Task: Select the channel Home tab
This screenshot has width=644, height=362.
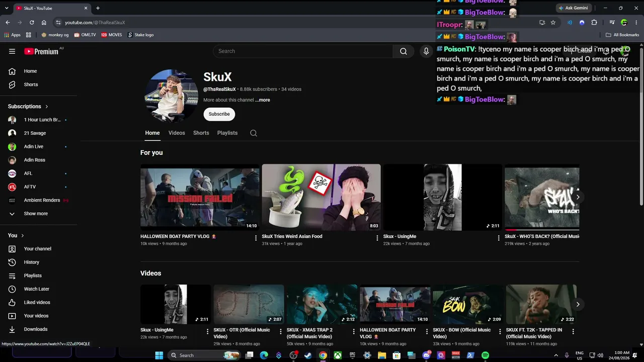Action: click(152, 133)
